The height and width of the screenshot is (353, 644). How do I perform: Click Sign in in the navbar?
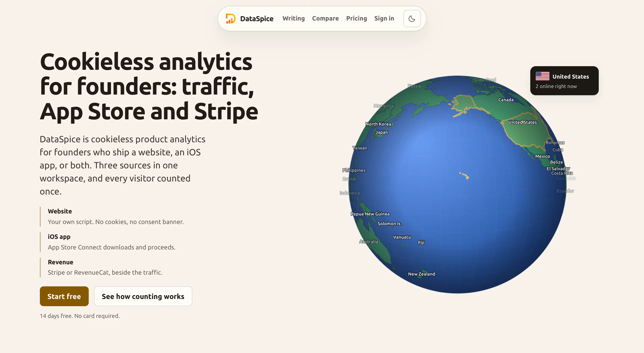(384, 18)
